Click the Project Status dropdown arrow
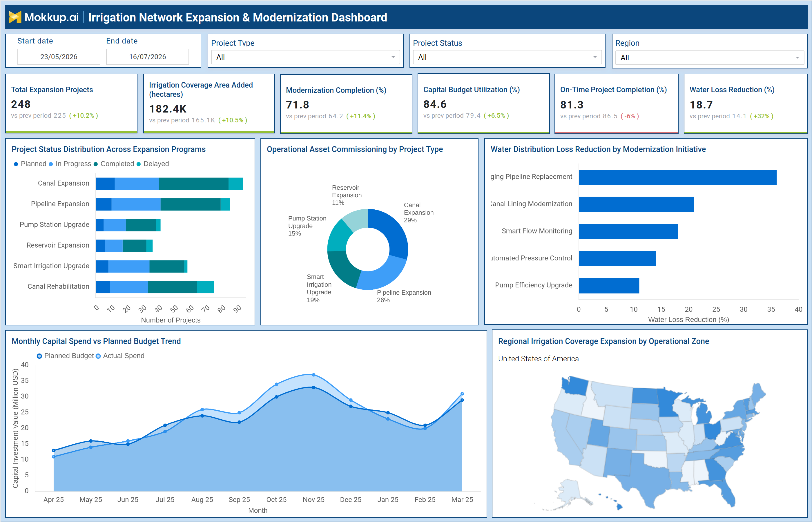Viewport: 812px width, 522px height. pos(595,57)
